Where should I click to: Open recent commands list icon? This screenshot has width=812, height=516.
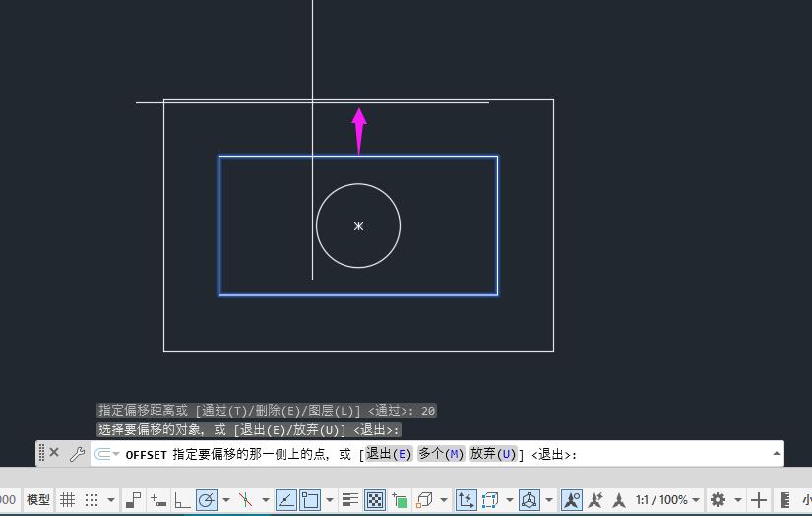click(106, 454)
